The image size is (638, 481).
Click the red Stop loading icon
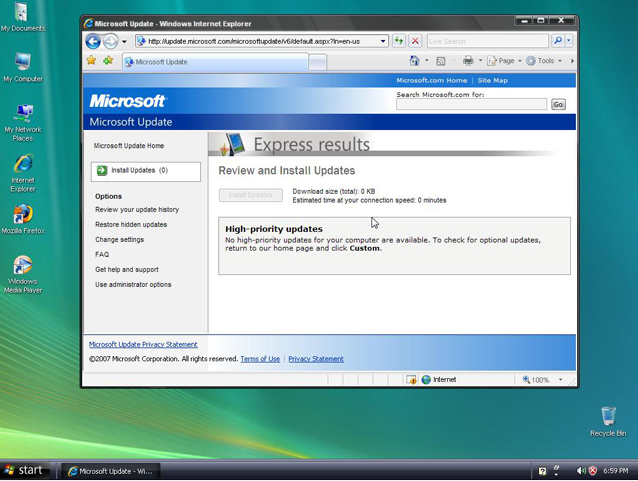pos(415,41)
